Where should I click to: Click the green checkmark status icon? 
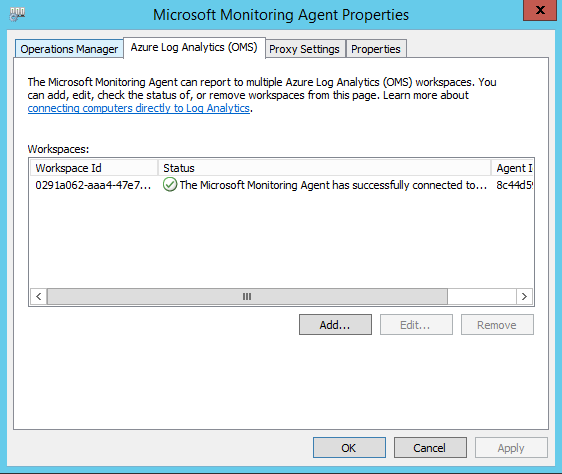click(170, 185)
